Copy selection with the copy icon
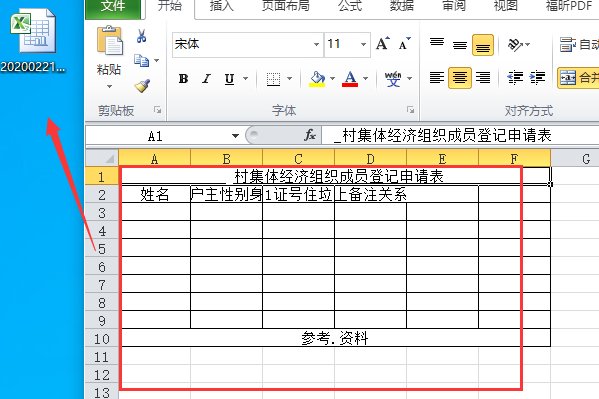Screen dimensions: 599x399 141,60
